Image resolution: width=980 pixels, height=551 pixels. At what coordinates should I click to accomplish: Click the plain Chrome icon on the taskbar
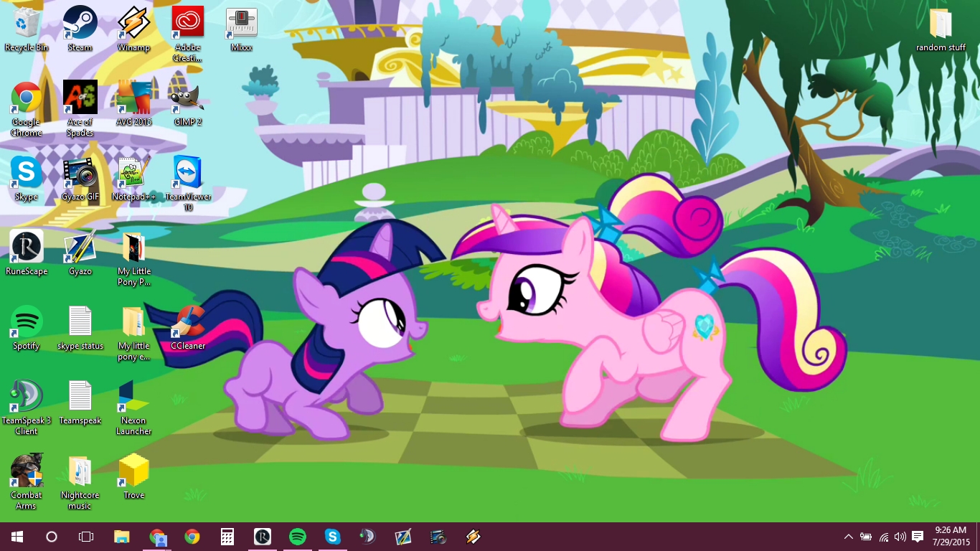tap(192, 537)
